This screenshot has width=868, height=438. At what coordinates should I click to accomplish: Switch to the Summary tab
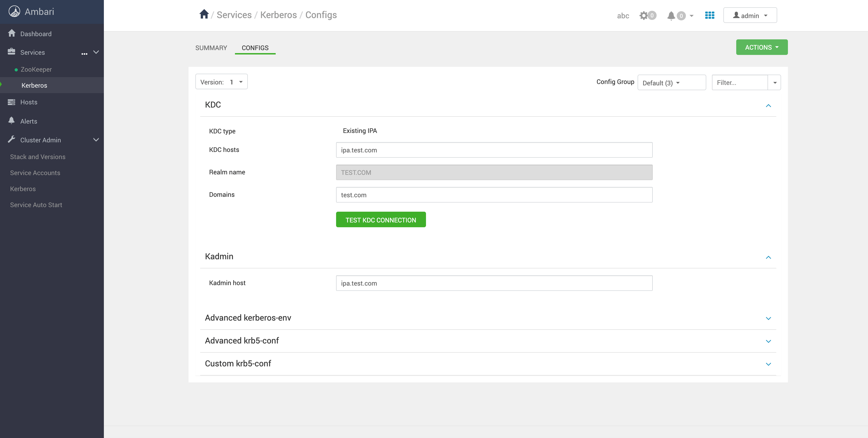tap(211, 48)
